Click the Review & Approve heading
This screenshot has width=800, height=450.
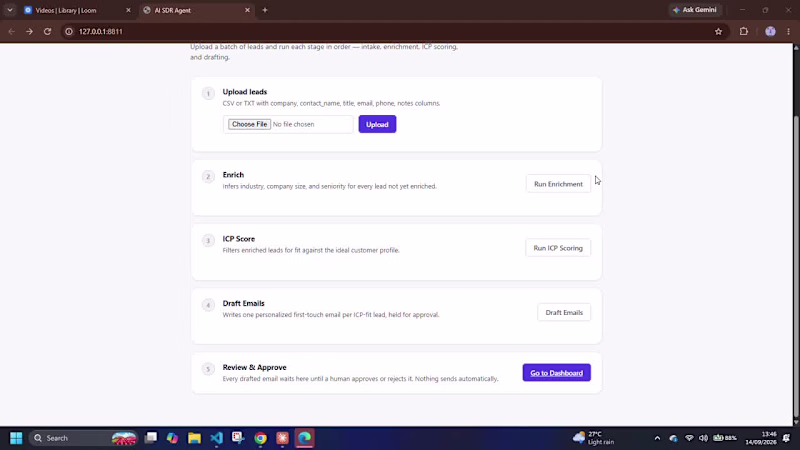[x=254, y=367]
